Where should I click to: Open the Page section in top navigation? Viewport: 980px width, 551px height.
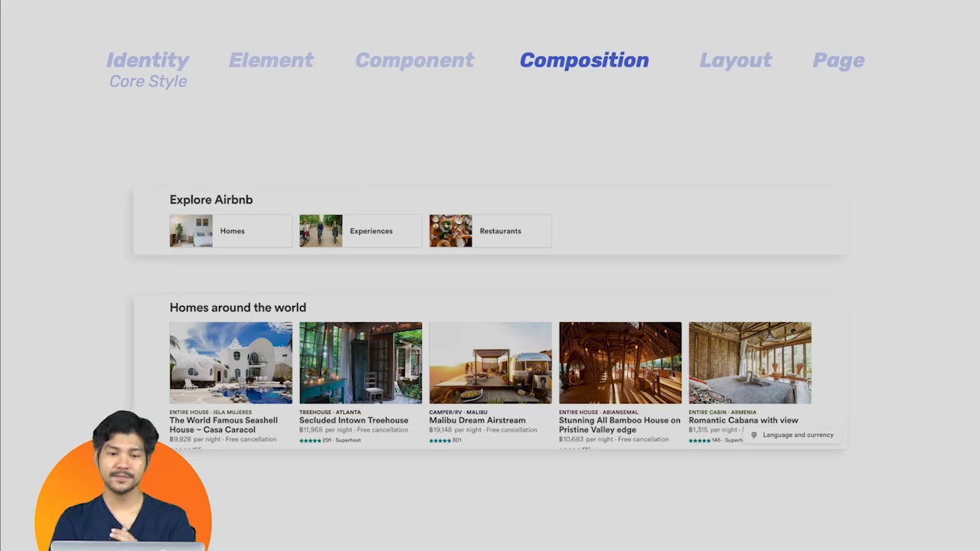838,60
